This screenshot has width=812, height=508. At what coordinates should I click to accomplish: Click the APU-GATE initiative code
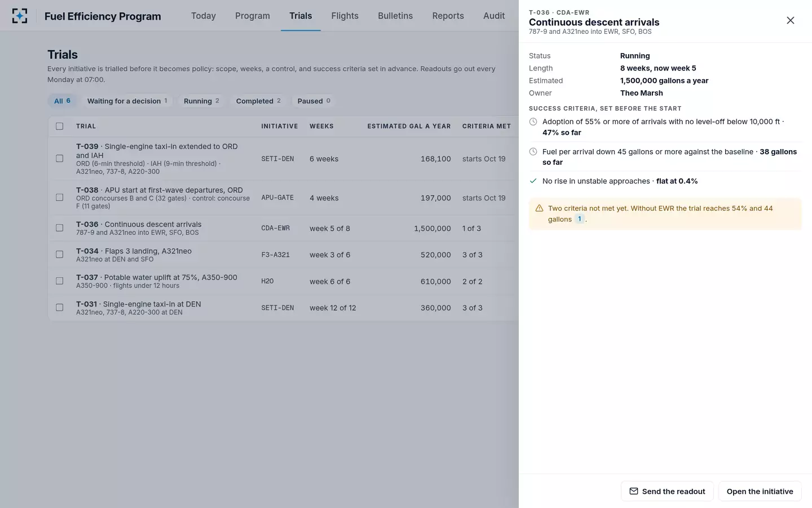(x=277, y=198)
